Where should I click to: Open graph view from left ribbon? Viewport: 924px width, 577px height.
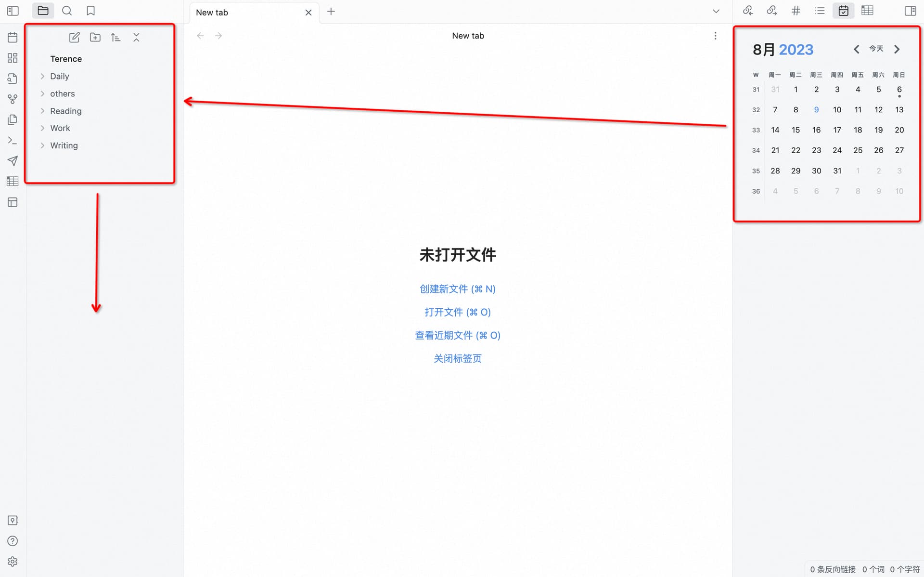pos(13,99)
